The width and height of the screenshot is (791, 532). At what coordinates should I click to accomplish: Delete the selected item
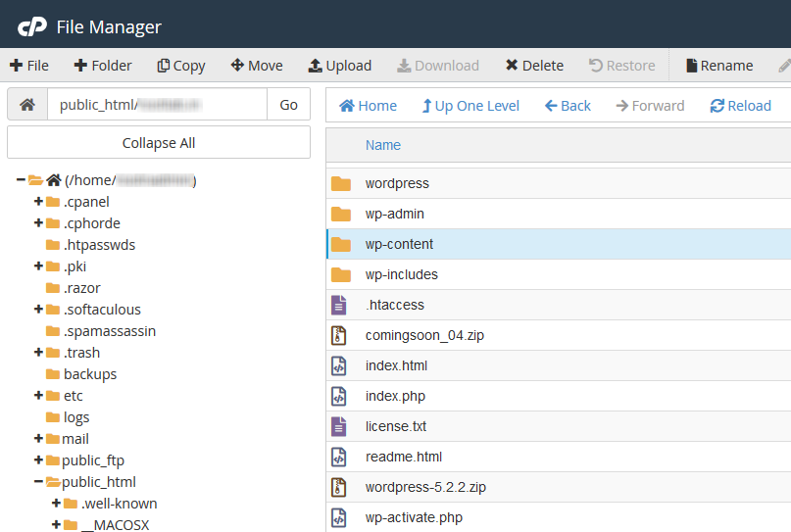click(534, 66)
